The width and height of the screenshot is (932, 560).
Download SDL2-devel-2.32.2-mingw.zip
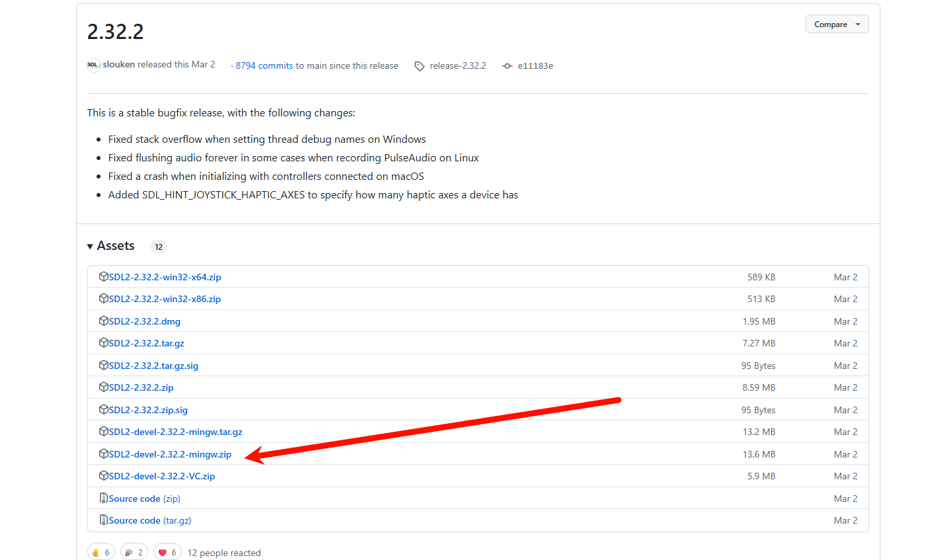tap(170, 454)
